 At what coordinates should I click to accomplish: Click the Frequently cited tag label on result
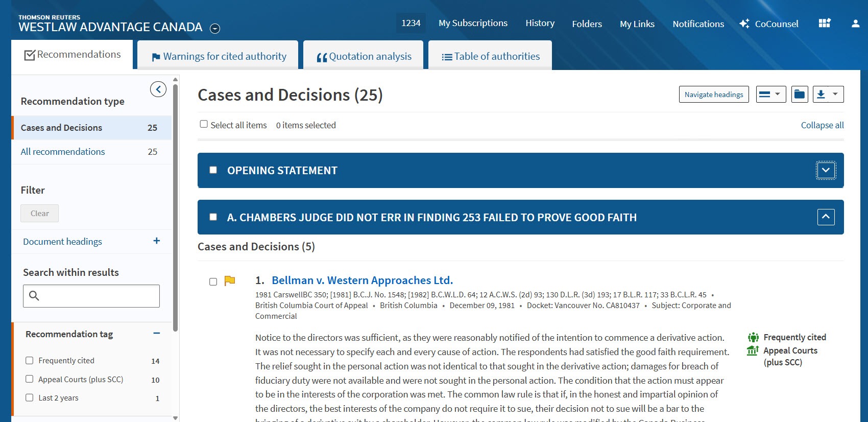[x=794, y=337]
